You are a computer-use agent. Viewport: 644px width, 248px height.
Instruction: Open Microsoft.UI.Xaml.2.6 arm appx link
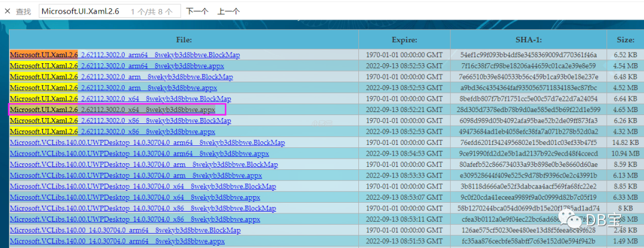(x=113, y=88)
